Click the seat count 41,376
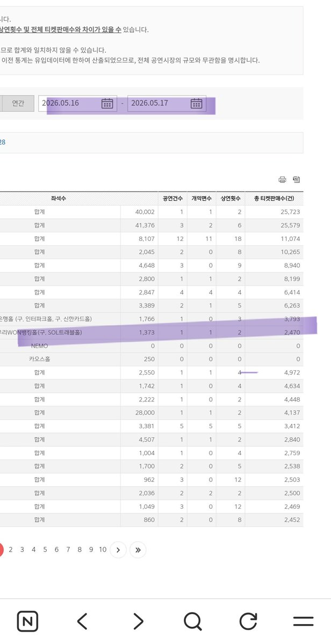 (145, 225)
